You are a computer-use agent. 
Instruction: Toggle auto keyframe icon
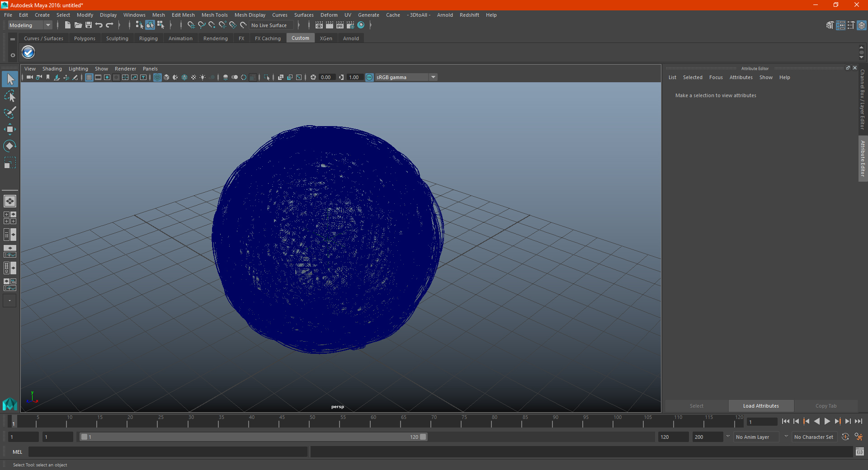845,437
